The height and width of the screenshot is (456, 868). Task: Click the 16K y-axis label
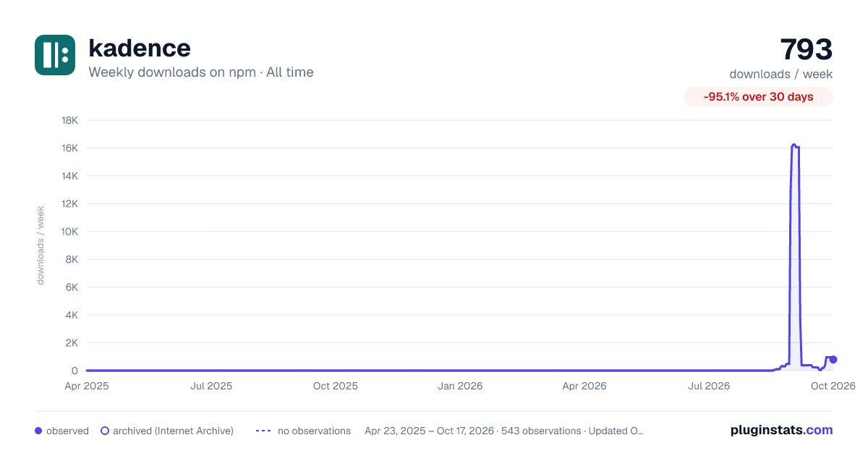point(70,148)
